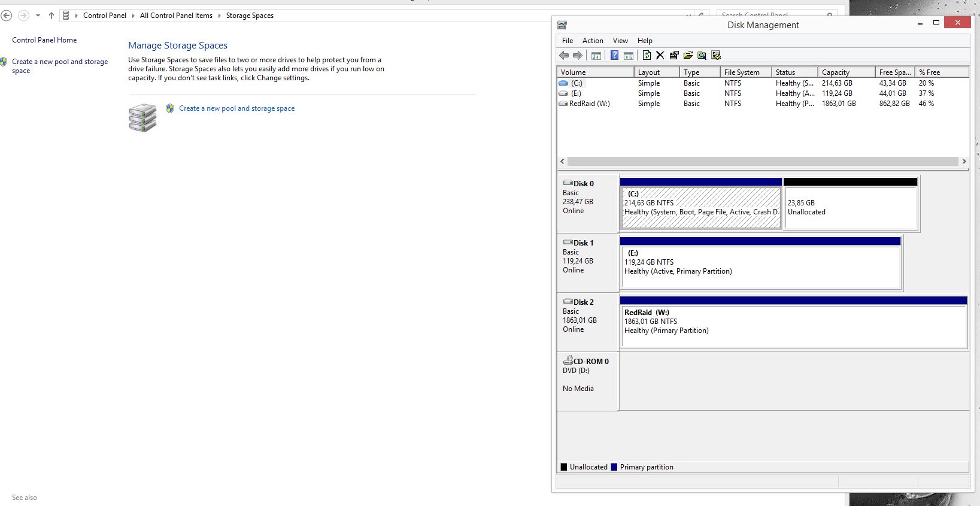Click Control Panel back navigation arrow

pos(7,16)
